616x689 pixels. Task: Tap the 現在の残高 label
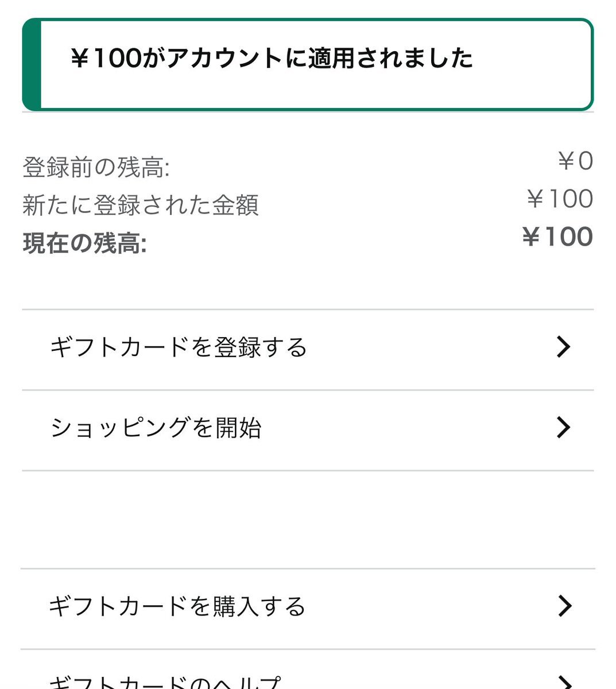click(85, 243)
